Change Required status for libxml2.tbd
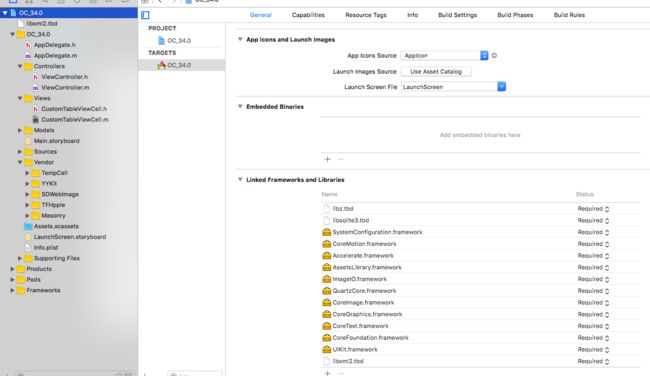 (x=593, y=361)
